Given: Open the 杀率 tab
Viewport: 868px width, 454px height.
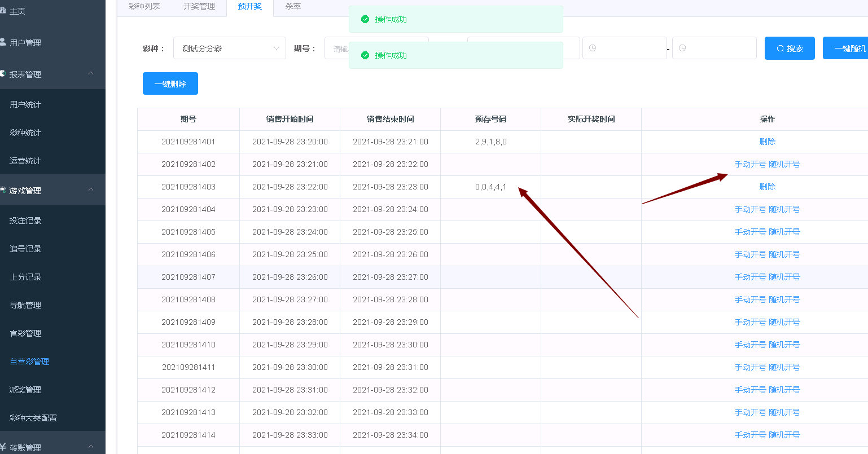Looking at the screenshot, I should tap(293, 7).
